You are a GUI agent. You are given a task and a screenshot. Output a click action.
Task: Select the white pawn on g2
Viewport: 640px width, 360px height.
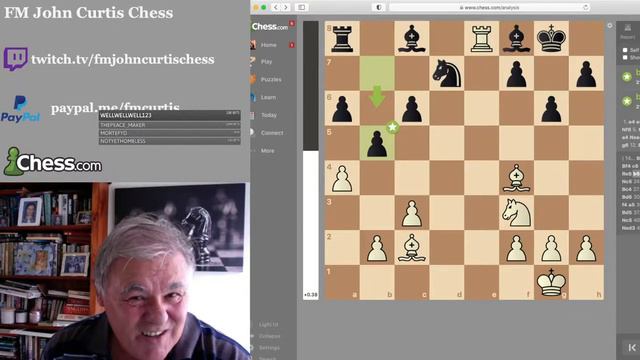coord(551,248)
